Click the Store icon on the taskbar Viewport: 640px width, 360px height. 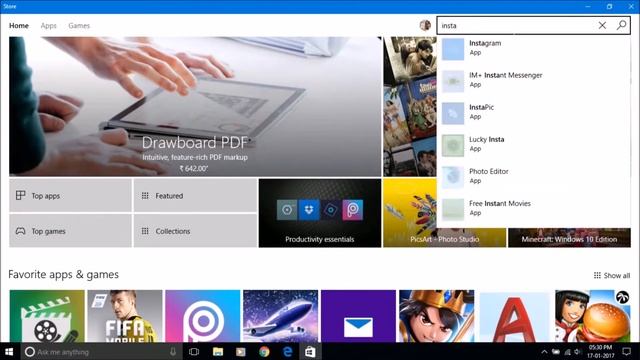coord(310,351)
